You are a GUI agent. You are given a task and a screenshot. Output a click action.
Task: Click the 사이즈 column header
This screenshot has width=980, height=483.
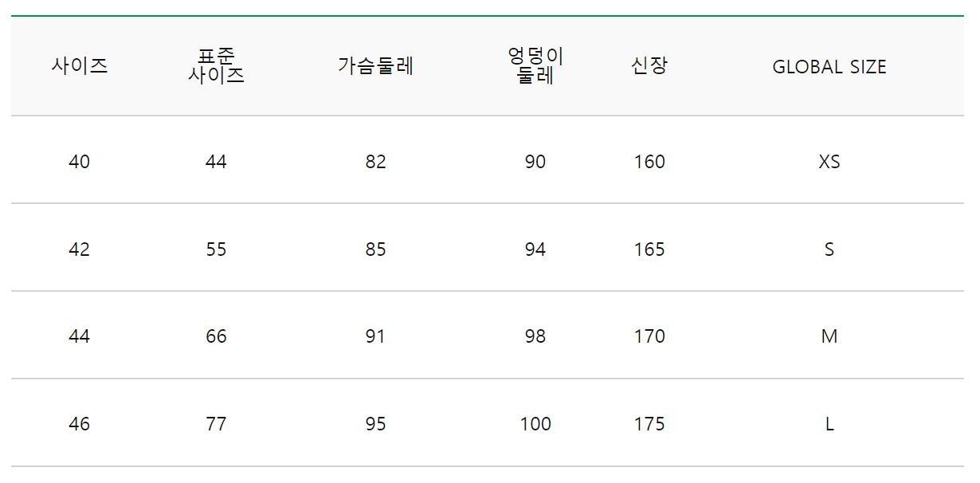pyautogui.click(x=80, y=66)
